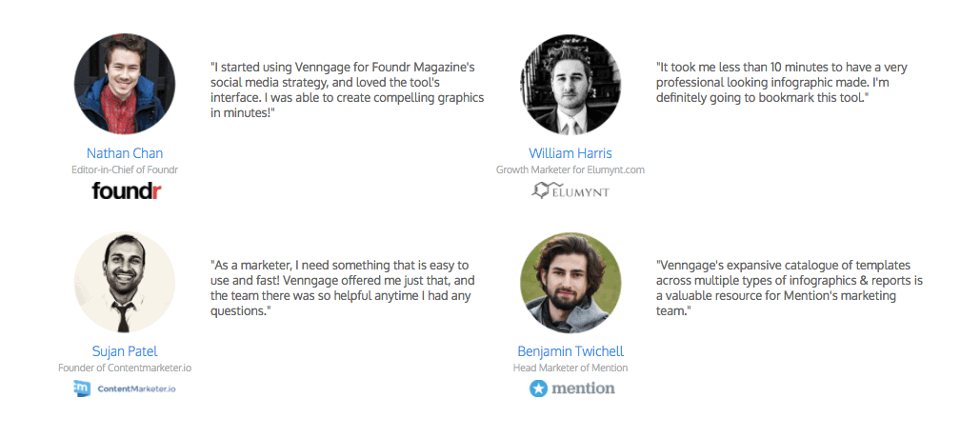Open William Harris's profile photo

tap(570, 84)
